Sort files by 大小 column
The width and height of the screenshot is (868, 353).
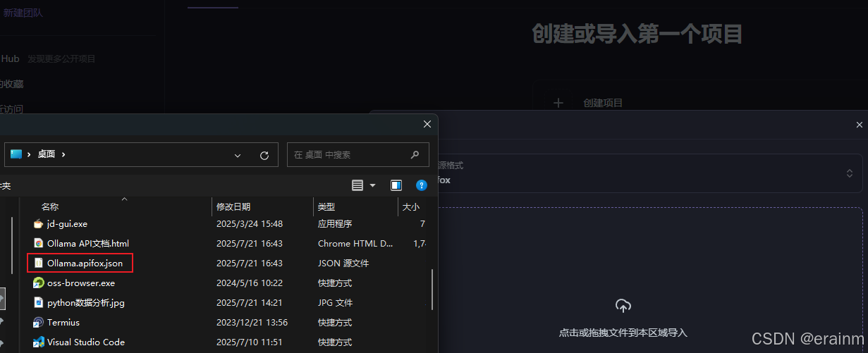[411, 206]
